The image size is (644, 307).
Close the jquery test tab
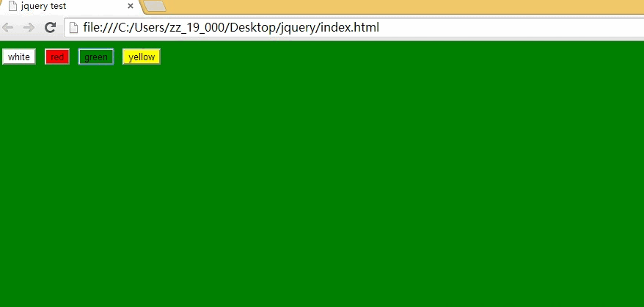coord(131,6)
